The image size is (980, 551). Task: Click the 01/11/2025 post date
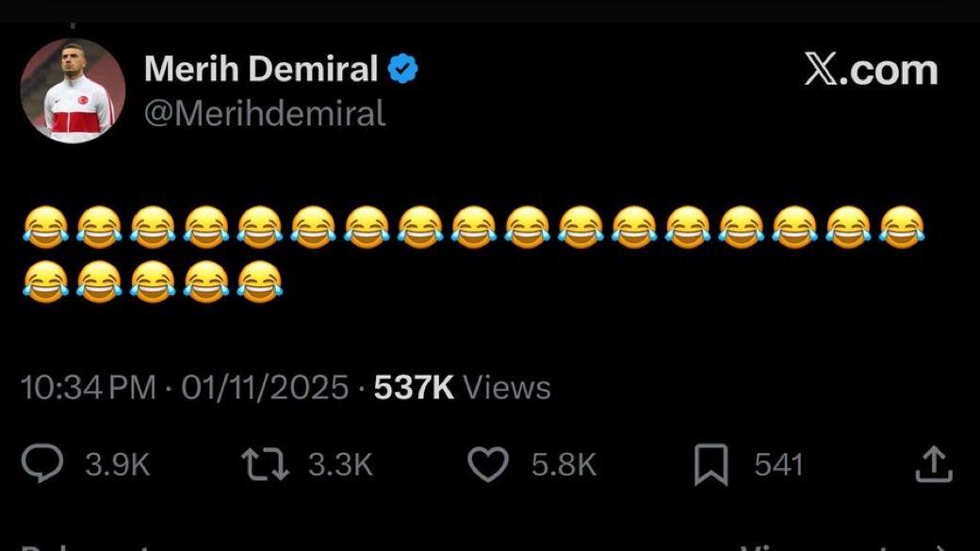point(266,388)
